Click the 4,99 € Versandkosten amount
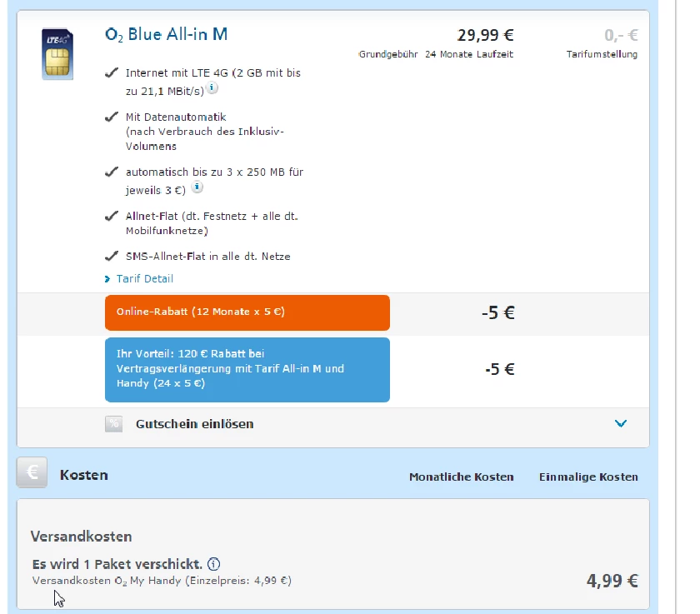This screenshot has width=700, height=614. (611, 582)
